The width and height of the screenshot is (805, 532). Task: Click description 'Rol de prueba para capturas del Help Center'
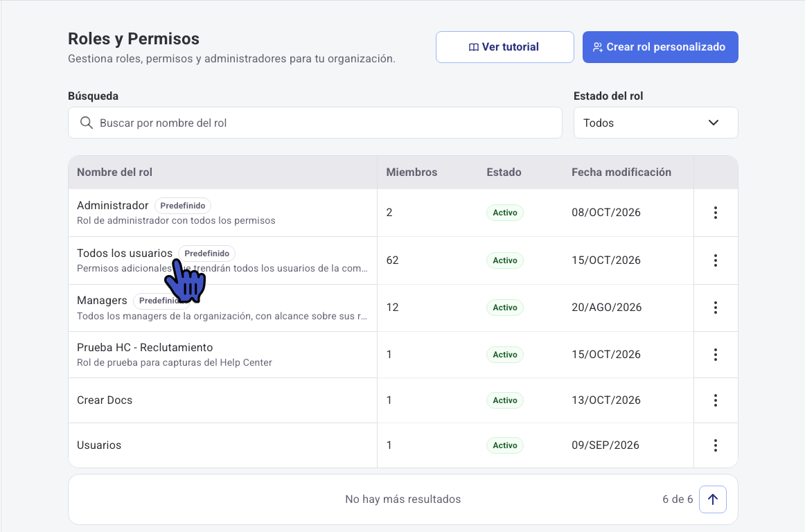click(175, 362)
